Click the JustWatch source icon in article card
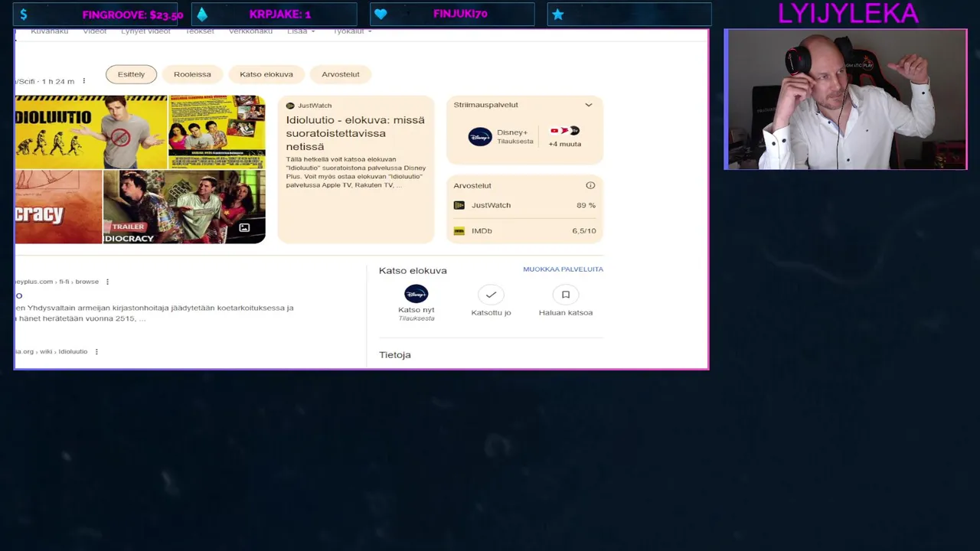This screenshot has width=980, height=551. [x=290, y=106]
